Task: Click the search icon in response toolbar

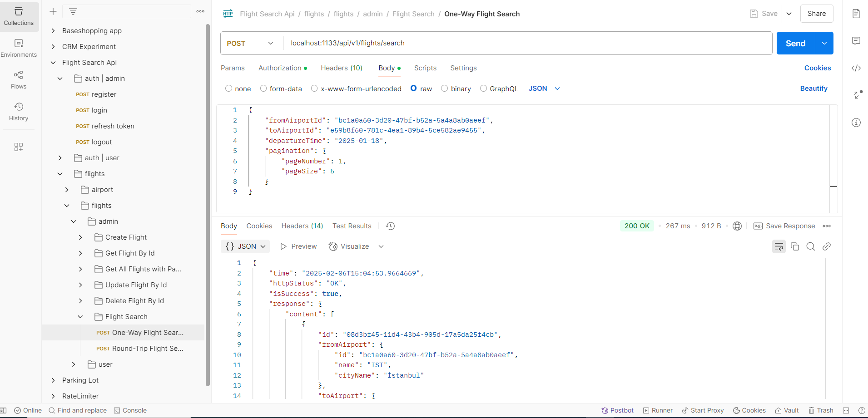Action: 811,246
